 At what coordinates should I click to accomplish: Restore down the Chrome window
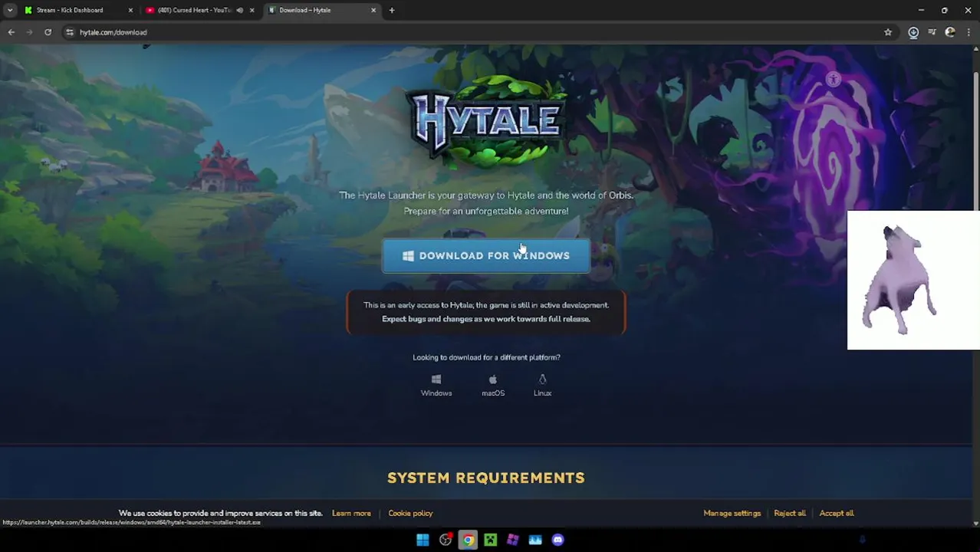pos(945,10)
